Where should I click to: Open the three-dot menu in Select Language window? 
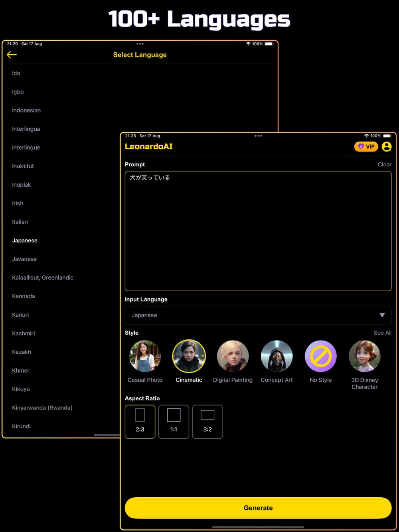coord(140,44)
